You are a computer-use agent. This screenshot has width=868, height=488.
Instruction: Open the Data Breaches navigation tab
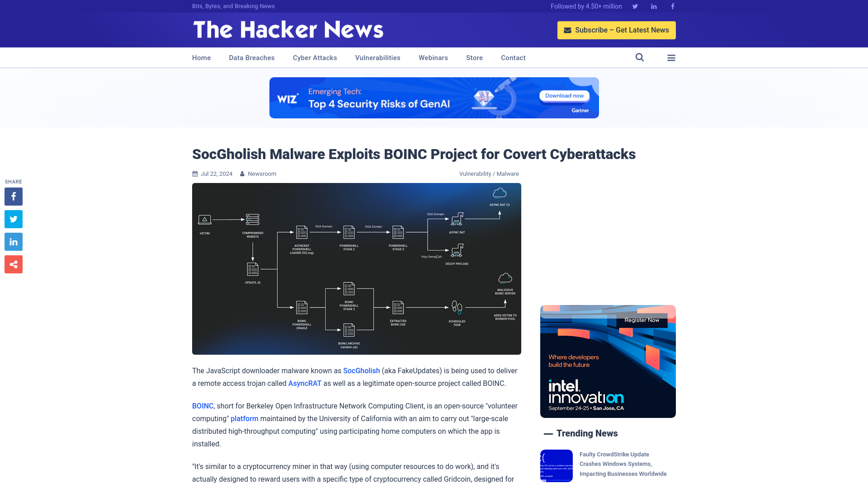[x=251, y=57]
